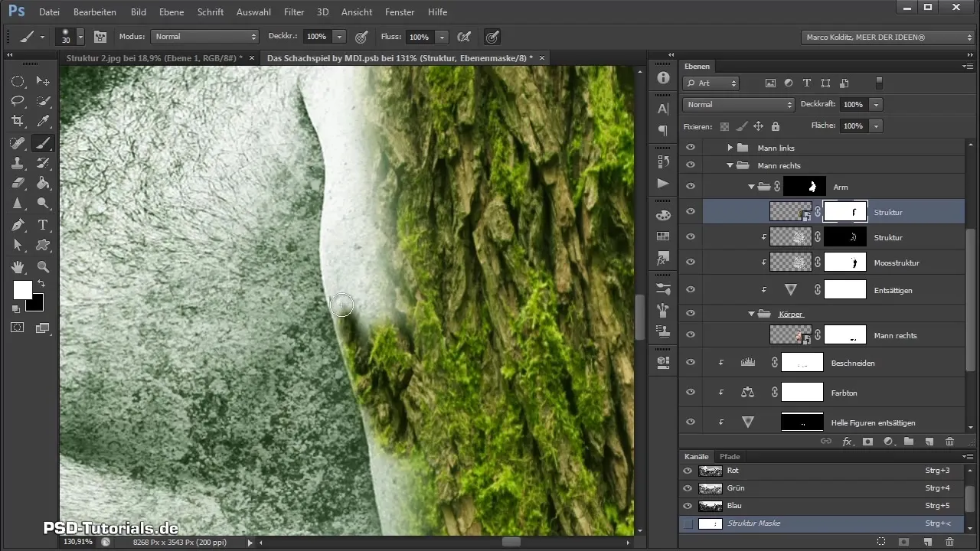Select the Clone Stamp tool
This screenshot has height=551, width=980.
click(x=17, y=163)
